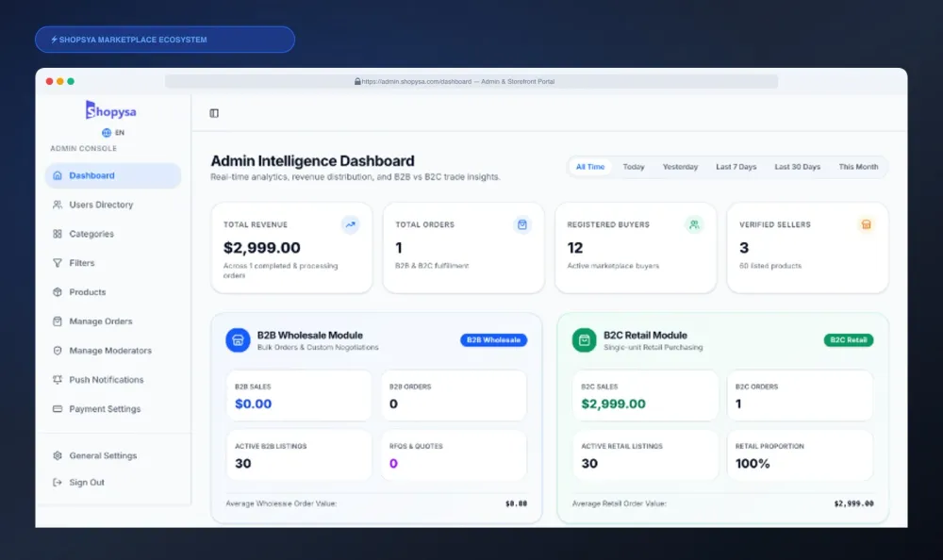Click the Payment Settings card icon

coord(58,409)
